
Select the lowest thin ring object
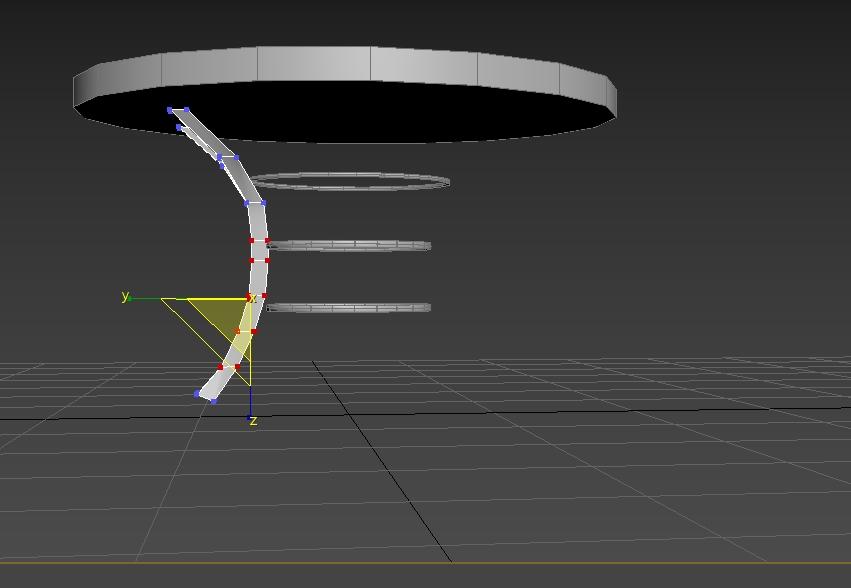pyautogui.click(x=348, y=308)
